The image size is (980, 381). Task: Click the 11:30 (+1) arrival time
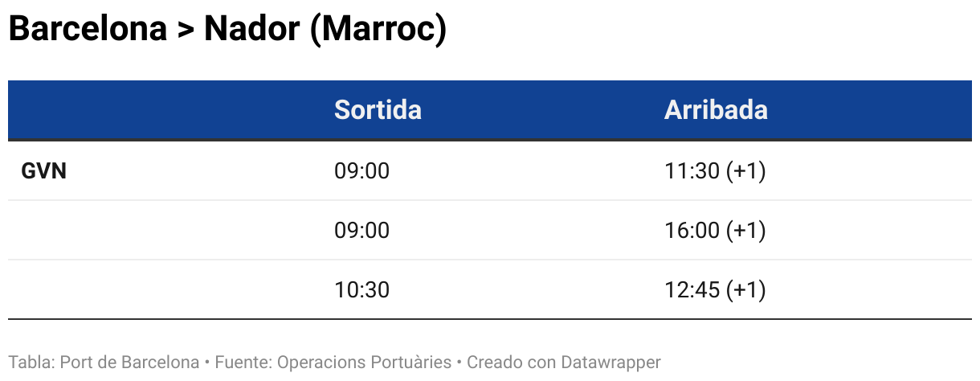pyautogui.click(x=715, y=171)
